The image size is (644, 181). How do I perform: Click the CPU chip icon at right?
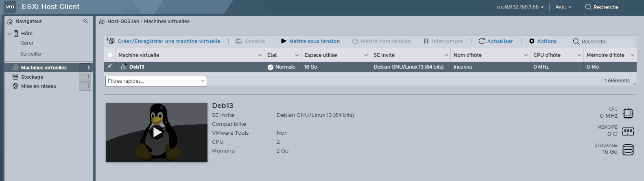tap(628, 114)
